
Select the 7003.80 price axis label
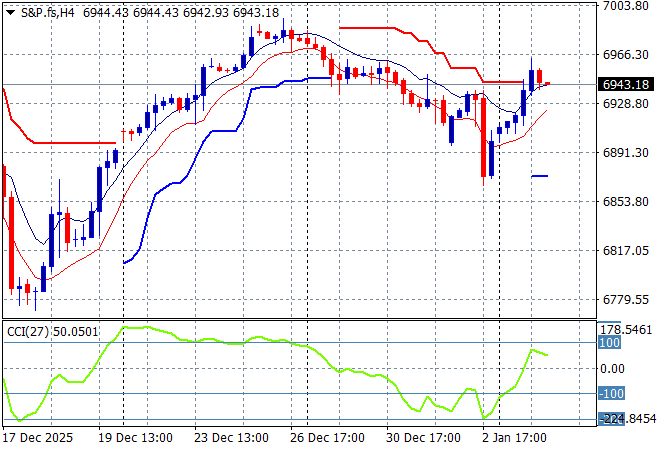coord(626,6)
